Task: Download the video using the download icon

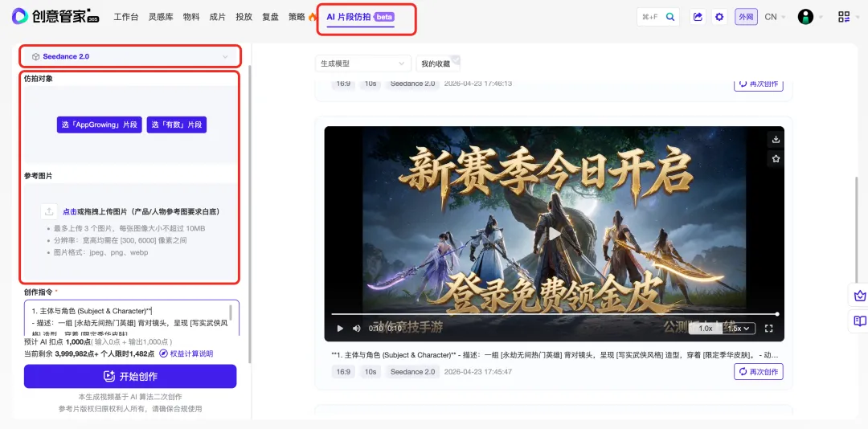Action: pyautogui.click(x=776, y=139)
